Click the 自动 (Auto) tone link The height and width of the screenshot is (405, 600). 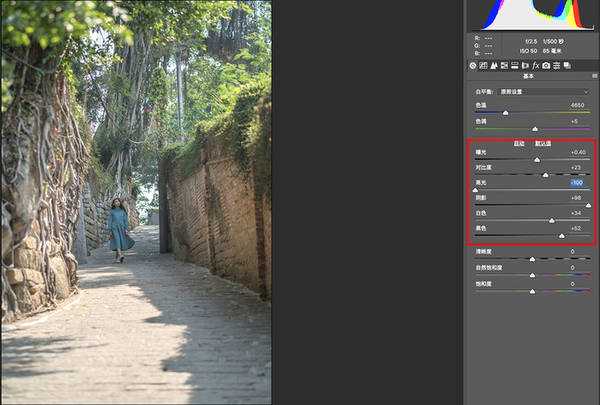(x=519, y=143)
